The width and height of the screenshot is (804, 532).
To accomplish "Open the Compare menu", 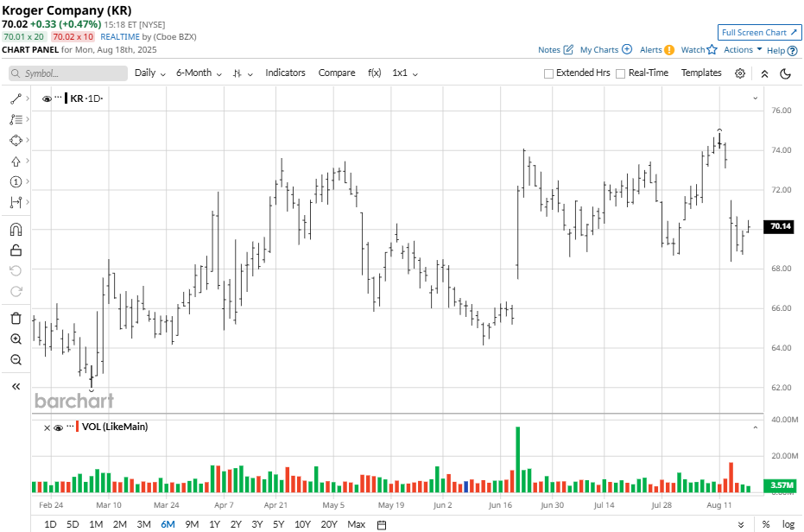I will 337,73.
